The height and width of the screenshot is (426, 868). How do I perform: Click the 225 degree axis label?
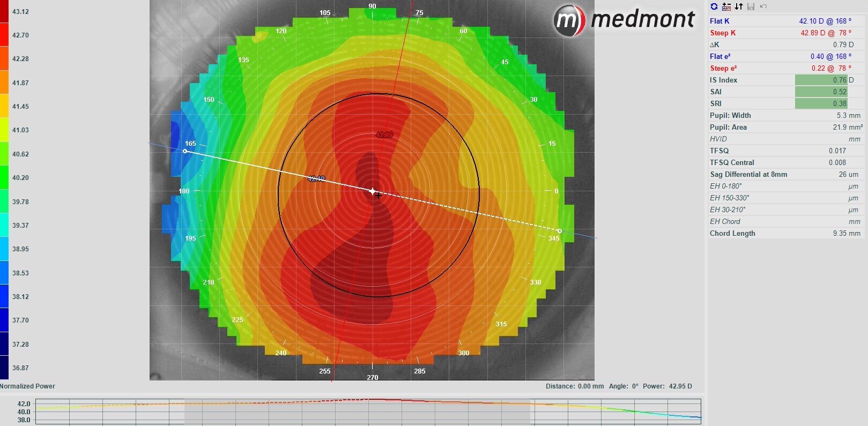pyautogui.click(x=238, y=319)
